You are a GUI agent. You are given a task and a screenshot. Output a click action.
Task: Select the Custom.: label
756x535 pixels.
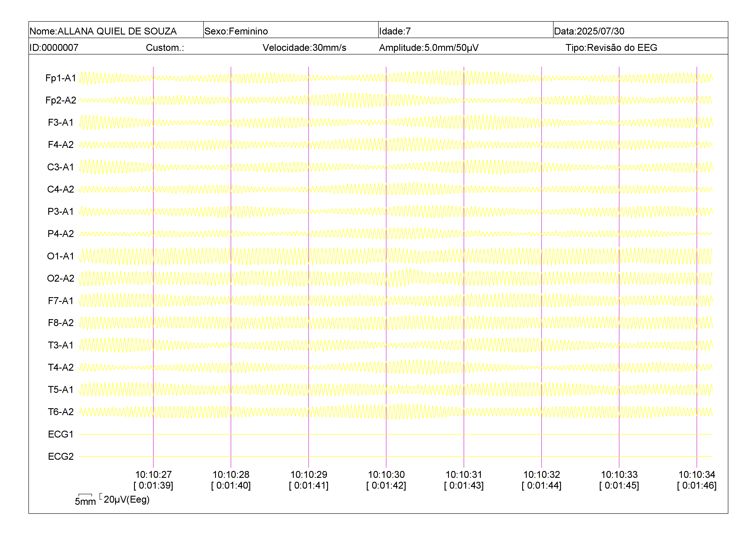165,48
